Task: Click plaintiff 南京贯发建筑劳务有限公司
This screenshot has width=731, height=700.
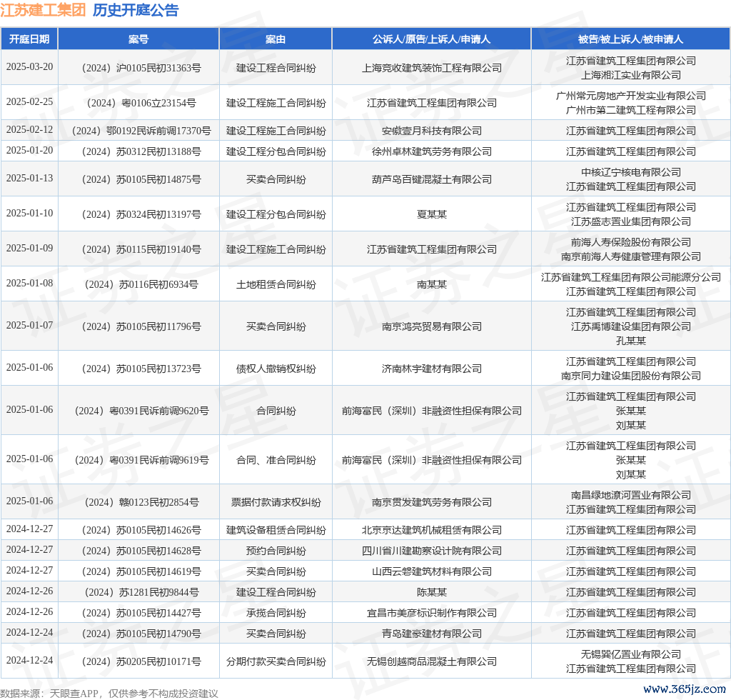Action: pyautogui.click(x=432, y=502)
